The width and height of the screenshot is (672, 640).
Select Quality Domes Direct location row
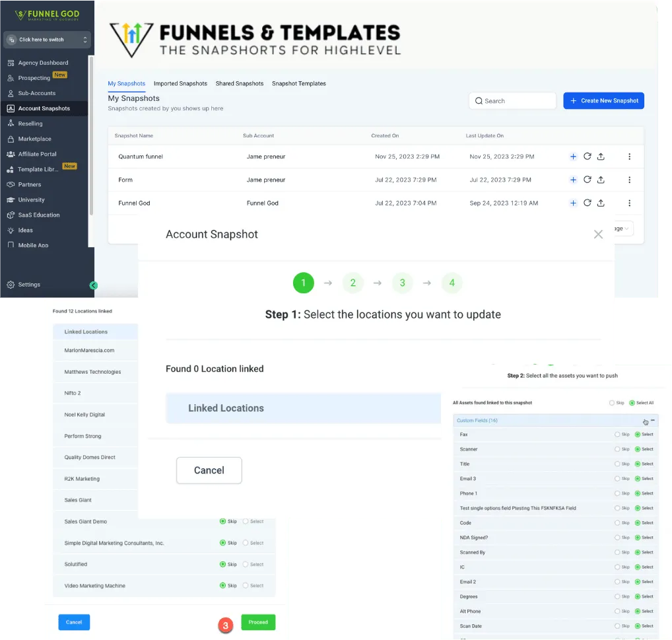point(95,457)
